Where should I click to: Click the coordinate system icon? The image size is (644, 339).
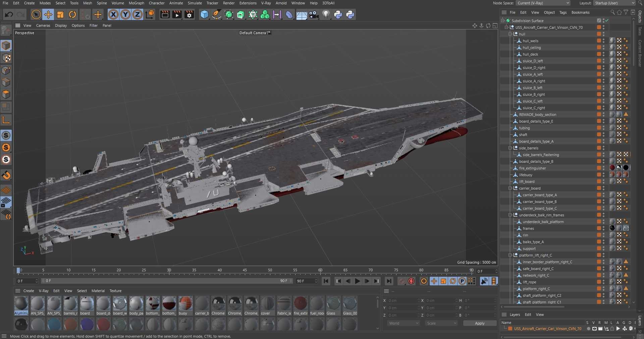150,14
